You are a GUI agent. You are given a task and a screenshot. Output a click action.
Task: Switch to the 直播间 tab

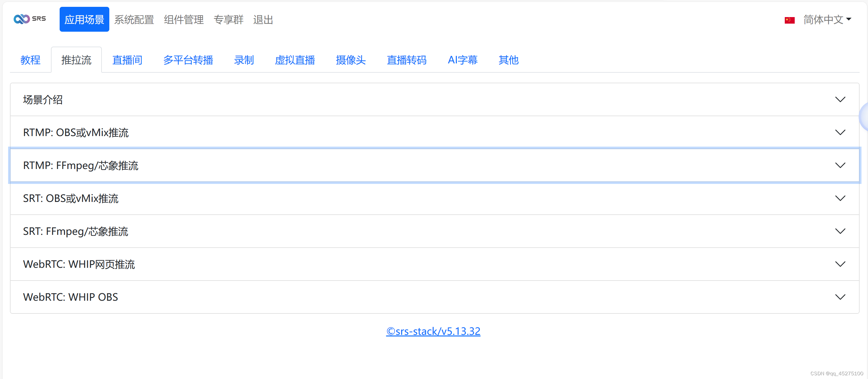(127, 60)
